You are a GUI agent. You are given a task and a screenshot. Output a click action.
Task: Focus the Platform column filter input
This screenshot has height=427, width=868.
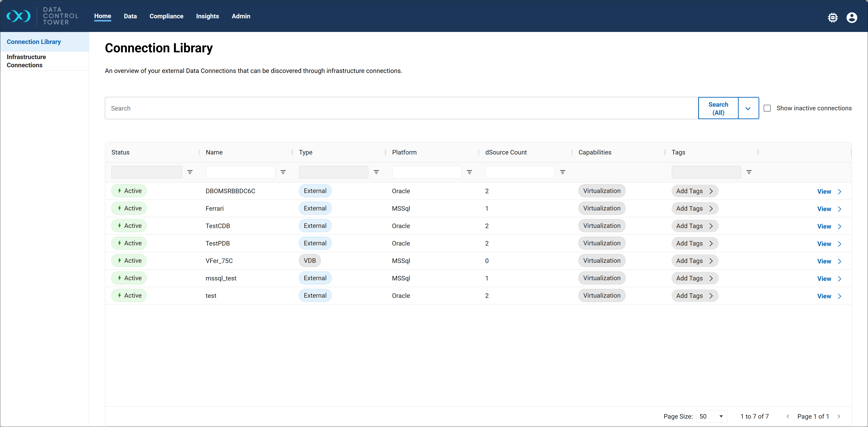point(427,172)
